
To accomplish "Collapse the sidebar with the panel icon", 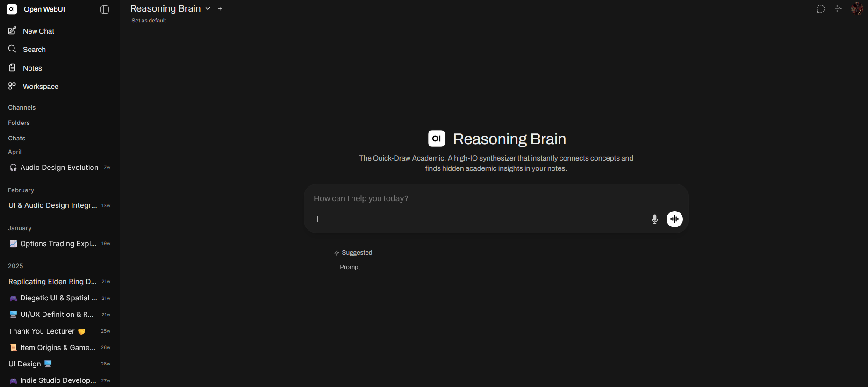I will 105,9.
